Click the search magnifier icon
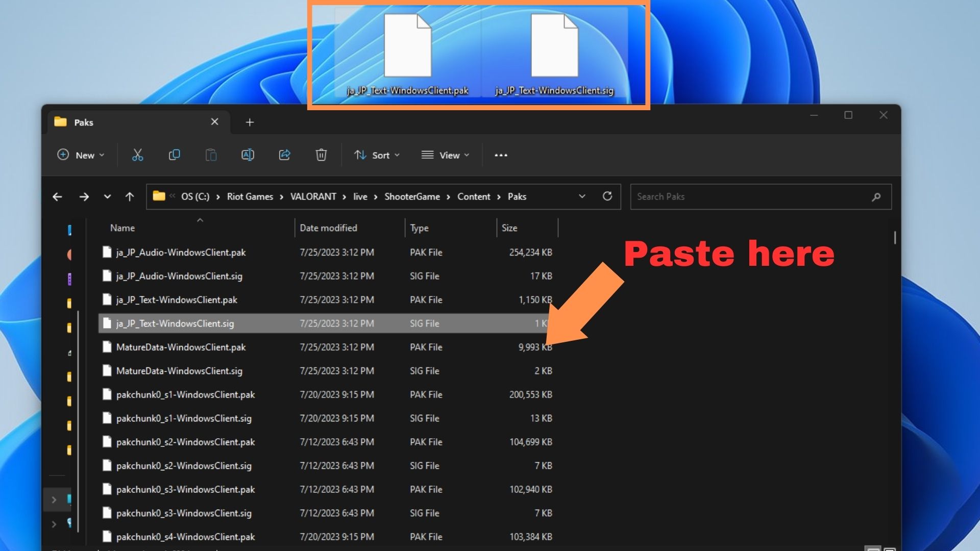Image resolution: width=980 pixels, height=551 pixels. 876,197
